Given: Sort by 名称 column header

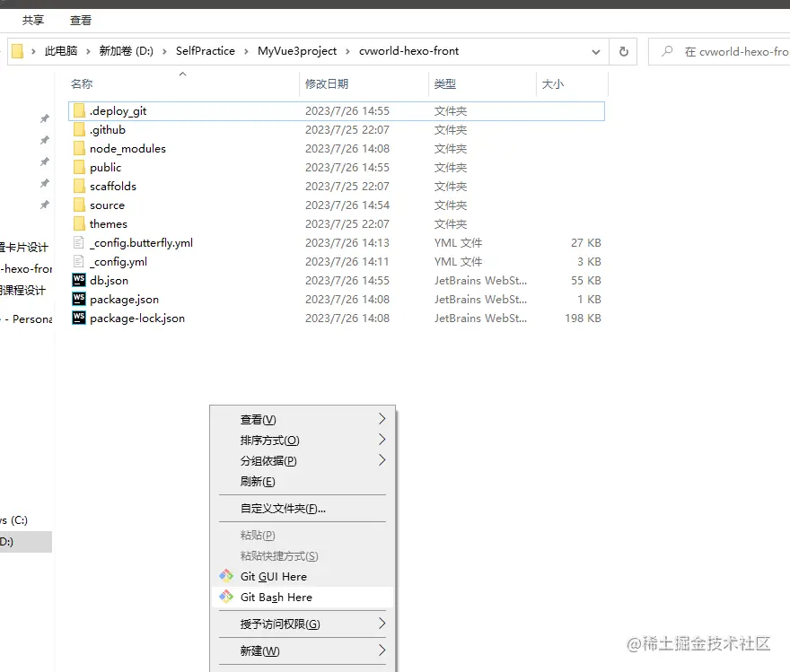Looking at the screenshot, I should point(82,84).
